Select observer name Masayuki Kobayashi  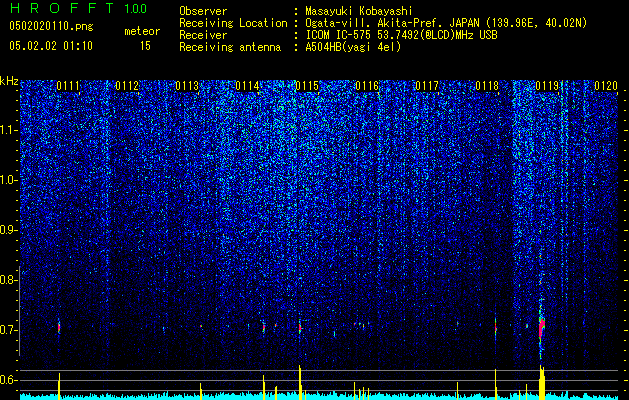[x=359, y=11]
